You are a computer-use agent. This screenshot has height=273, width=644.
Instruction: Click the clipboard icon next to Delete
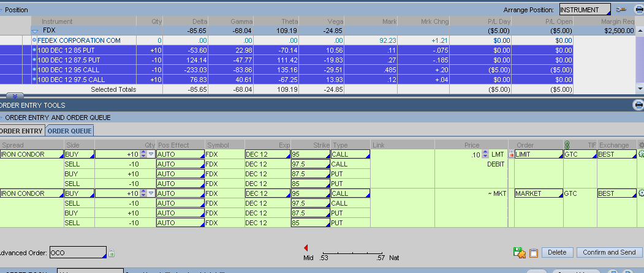click(533, 252)
